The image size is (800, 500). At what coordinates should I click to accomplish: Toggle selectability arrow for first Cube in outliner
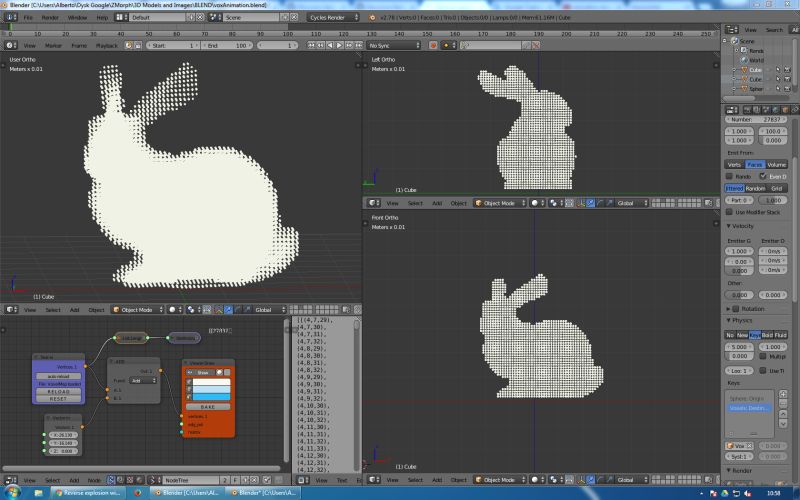(x=778, y=70)
